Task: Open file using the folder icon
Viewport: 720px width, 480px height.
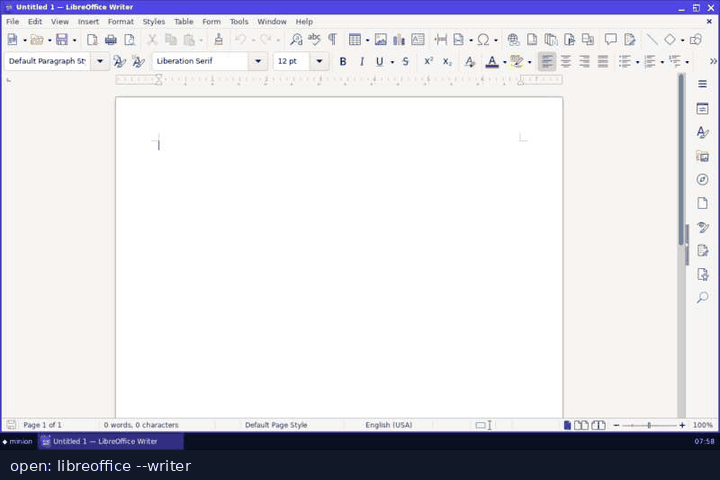Action: point(37,40)
